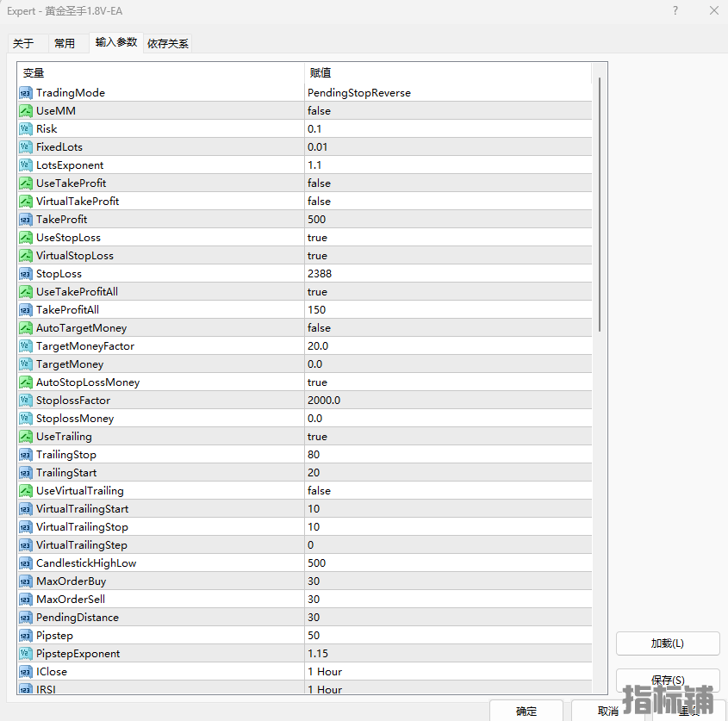Click the 赋值 column header

pos(320,73)
